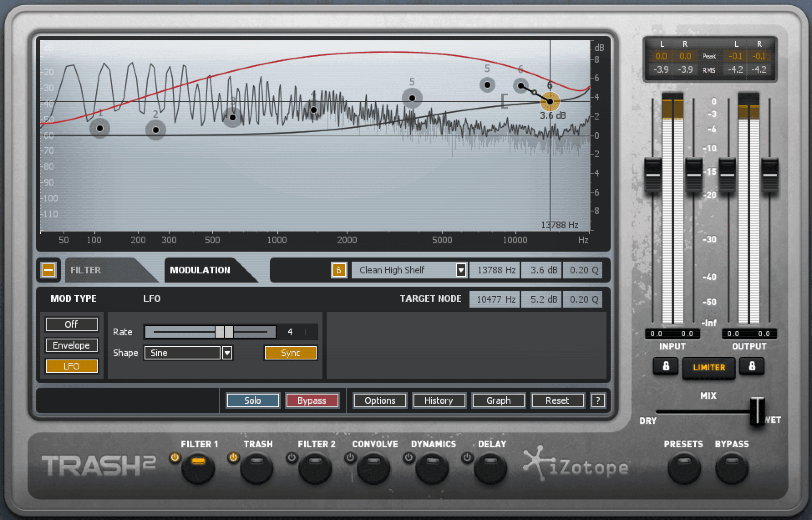Select the highlighted orange node 6
Image resolution: width=812 pixels, height=520 pixels.
click(550, 101)
